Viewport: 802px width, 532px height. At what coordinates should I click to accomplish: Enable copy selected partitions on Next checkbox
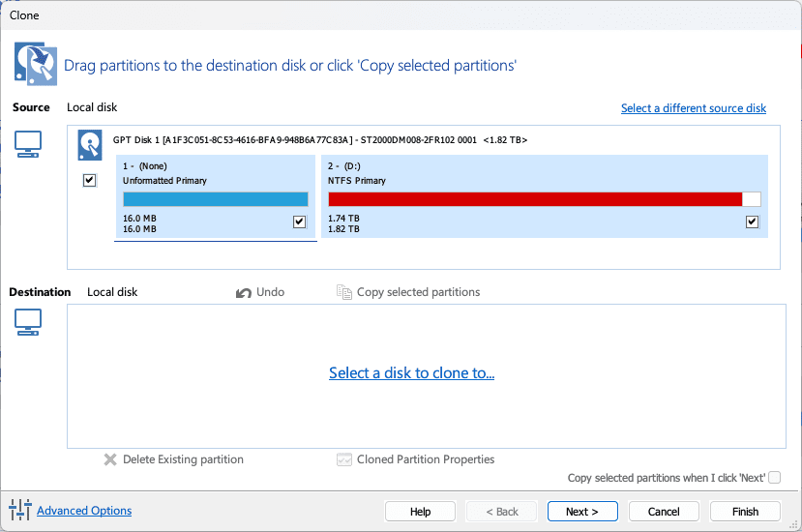[x=774, y=478]
